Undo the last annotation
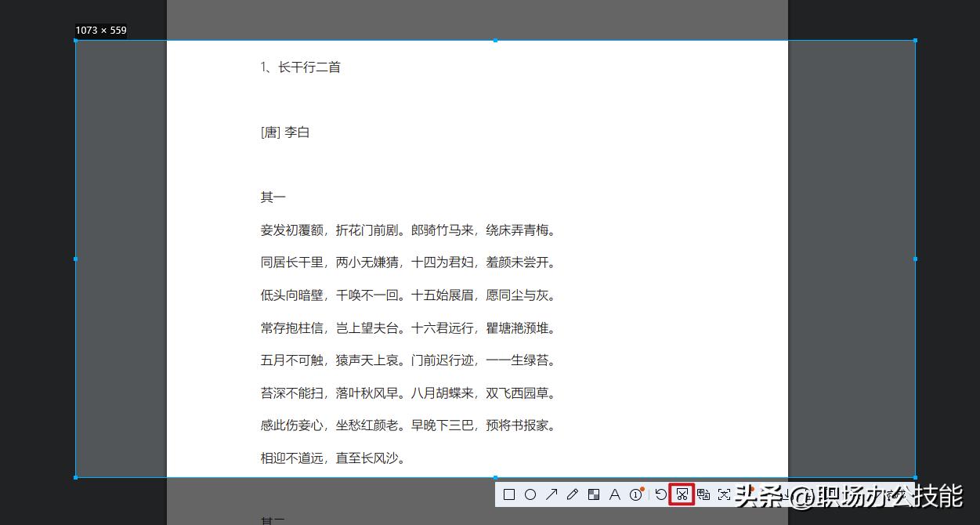Screen dimensions: 980x525 click(x=660, y=494)
